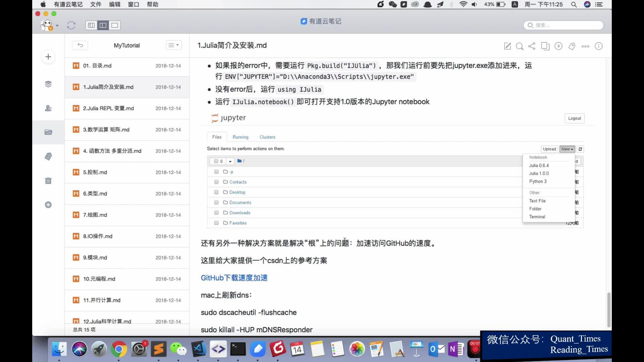
Task: Share the current note via the share icon
Action: [532, 46]
